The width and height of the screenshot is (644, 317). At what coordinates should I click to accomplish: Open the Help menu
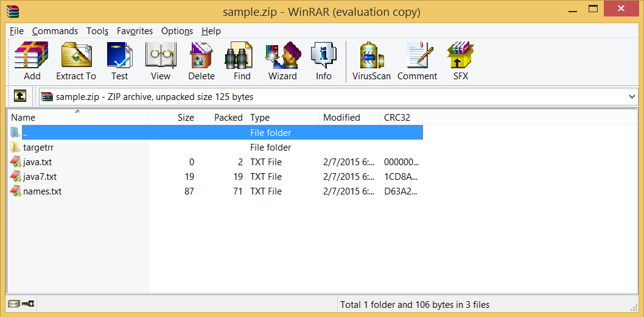211,31
